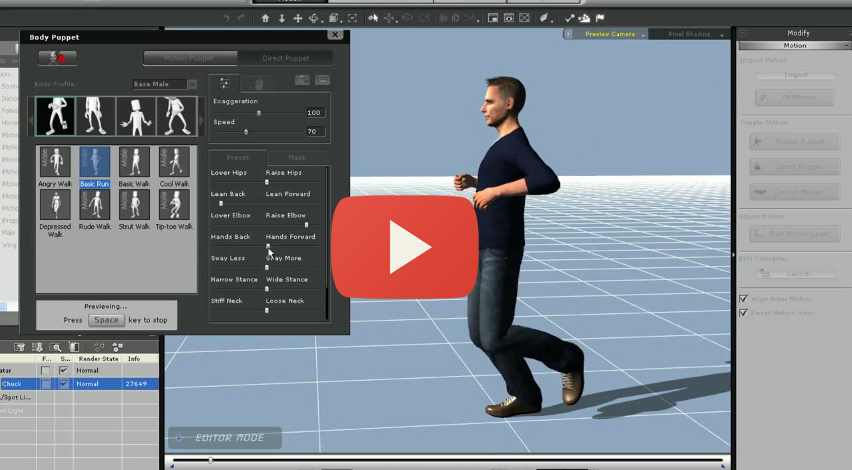
Task: Click the flag icon in top toolbar
Action: (x=600, y=18)
